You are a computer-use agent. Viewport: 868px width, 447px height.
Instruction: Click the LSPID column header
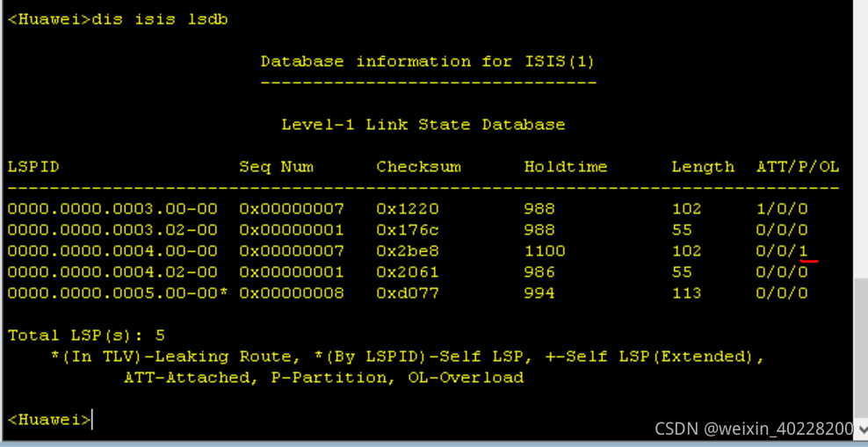pyautogui.click(x=33, y=167)
